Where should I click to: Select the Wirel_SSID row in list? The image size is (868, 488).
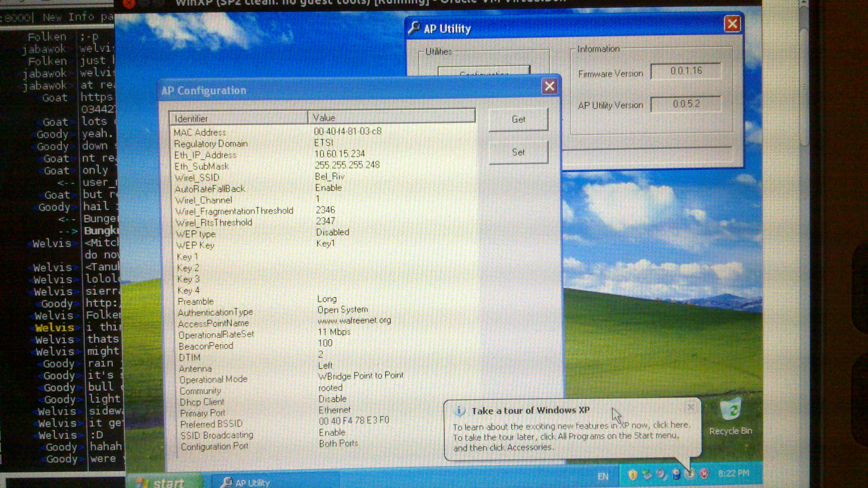(197, 178)
